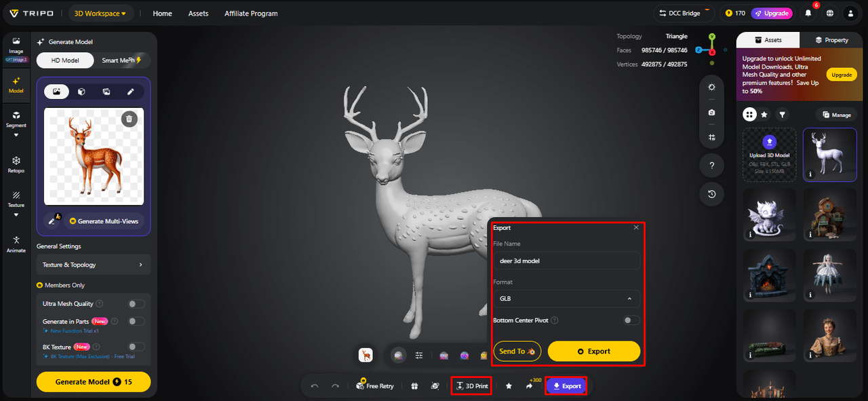Click Free Retry button
The width and height of the screenshot is (868, 401).
375,386
